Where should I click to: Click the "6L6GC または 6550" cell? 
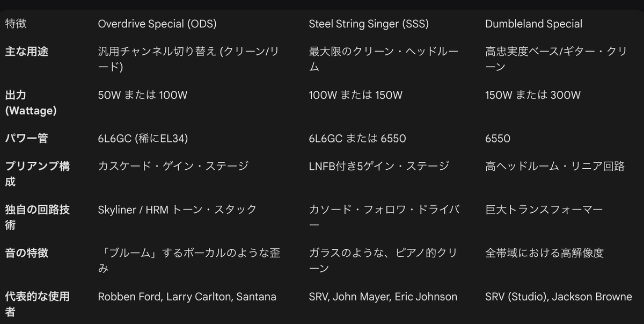coord(357,139)
